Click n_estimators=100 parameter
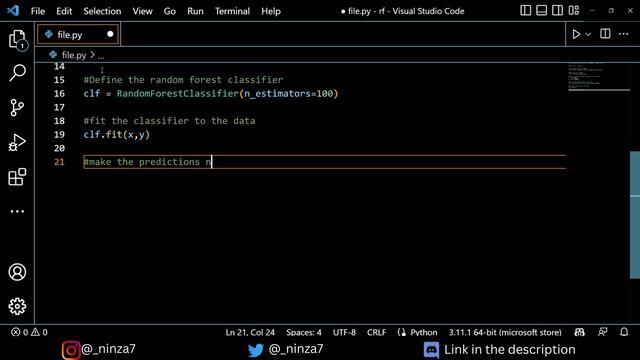The image size is (640, 360). click(x=289, y=93)
